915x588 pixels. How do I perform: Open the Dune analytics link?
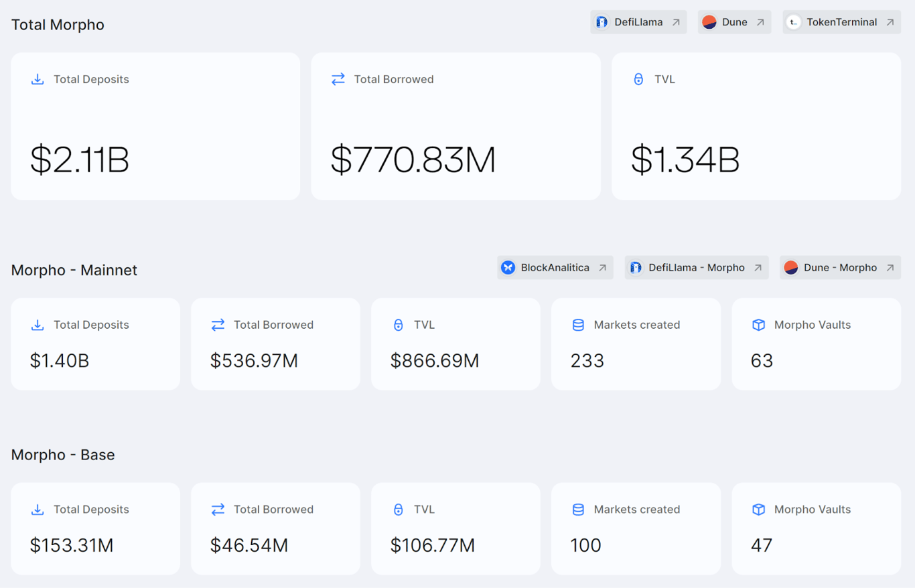[733, 22]
